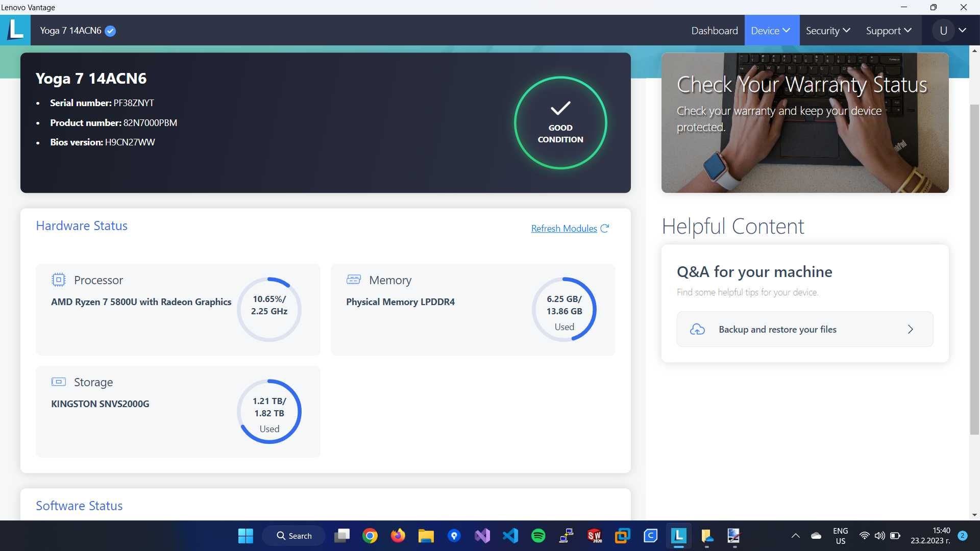Launch Firefox from taskbar
This screenshot has width=980, height=551.
tap(398, 536)
